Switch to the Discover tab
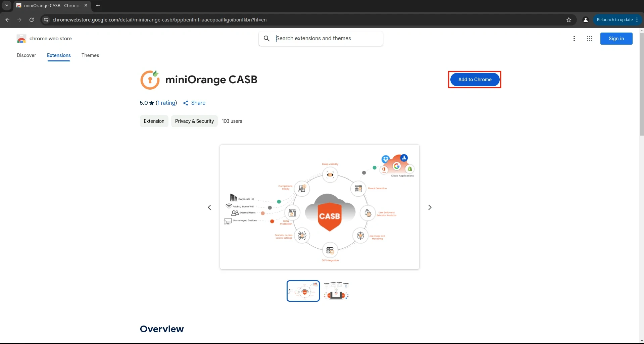 [x=27, y=55]
